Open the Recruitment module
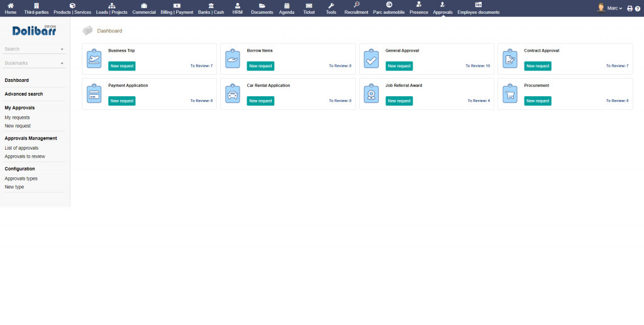This screenshot has height=325, width=644. point(357,8)
